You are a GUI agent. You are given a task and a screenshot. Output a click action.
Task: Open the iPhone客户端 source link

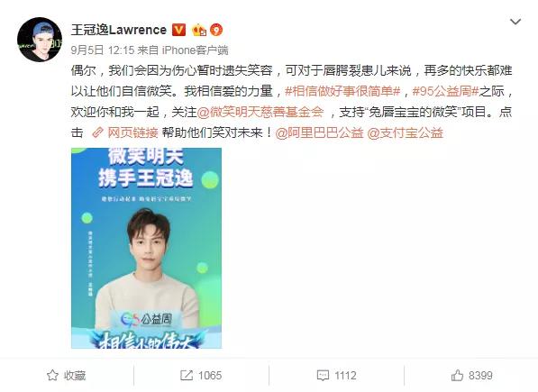(x=195, y=50)
